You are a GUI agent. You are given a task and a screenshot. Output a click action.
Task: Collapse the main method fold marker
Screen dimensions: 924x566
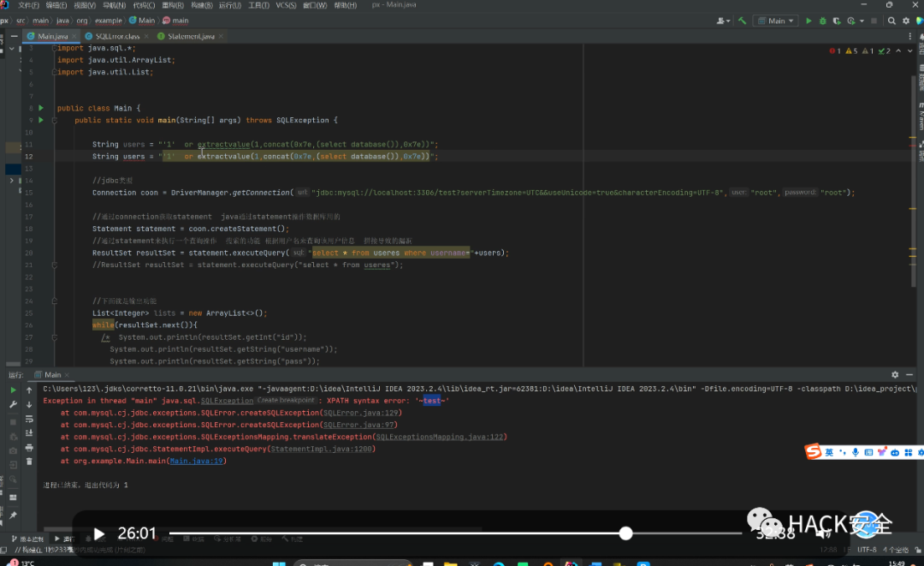pos(54,120)
